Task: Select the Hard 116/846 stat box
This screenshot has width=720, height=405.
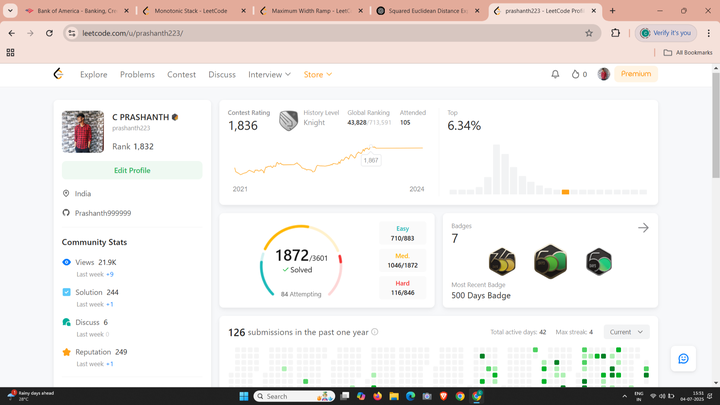Action: point(403,288)
